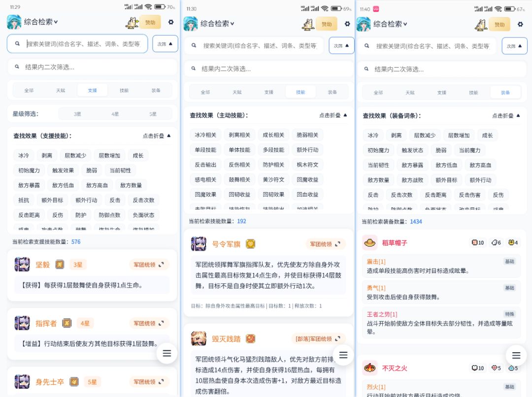
Task: Open floating menu button over 毁灭践踏 card
Action: (343, 355)
